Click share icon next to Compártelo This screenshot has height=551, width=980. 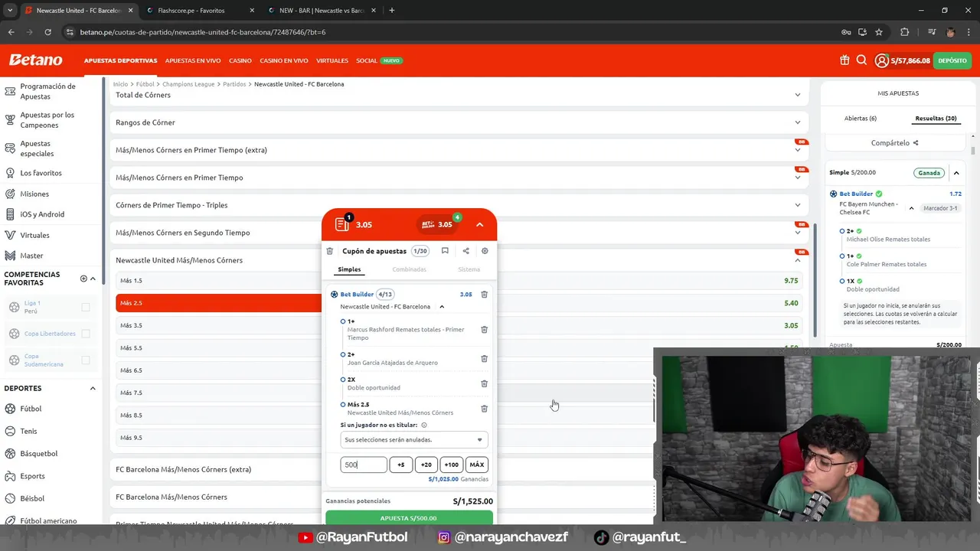(915, 143)
